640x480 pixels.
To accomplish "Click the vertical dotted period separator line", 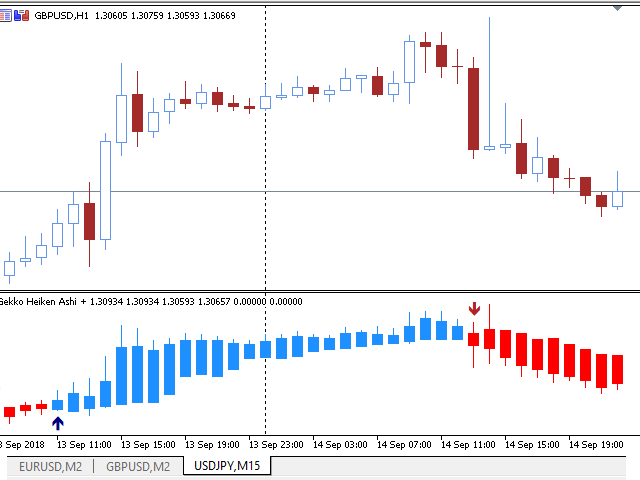I will coord(266,220).
